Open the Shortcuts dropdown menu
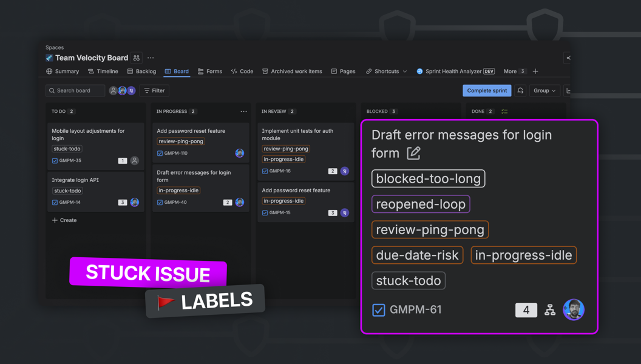The image size is (641, 364). tap(387, 72)
